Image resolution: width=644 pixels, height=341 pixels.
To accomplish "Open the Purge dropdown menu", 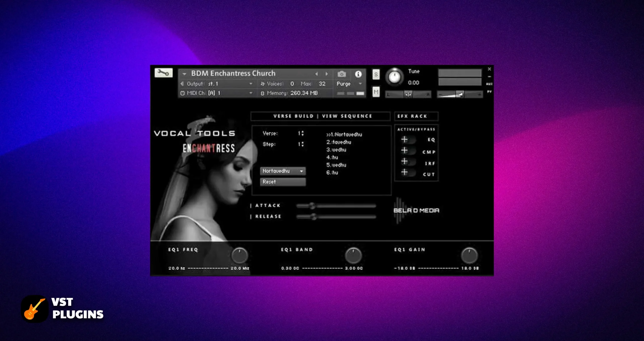I will [349, 84].
